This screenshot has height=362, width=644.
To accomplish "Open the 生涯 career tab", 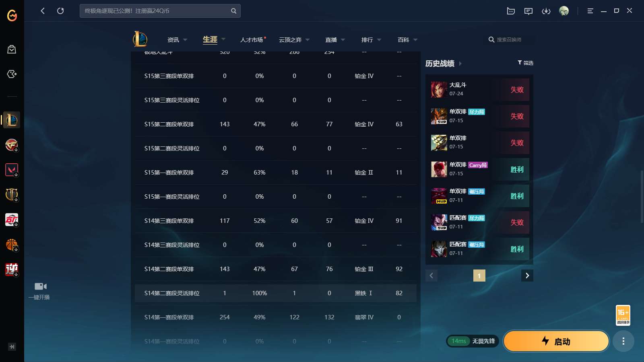I will click(210, 39).
